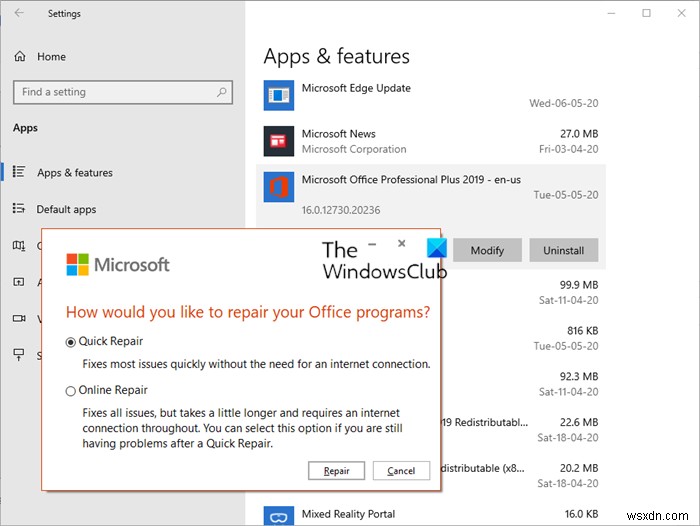The image size is (700, 526).
Task: Minimize the Office repair dialog
Action: coord(372,244)
